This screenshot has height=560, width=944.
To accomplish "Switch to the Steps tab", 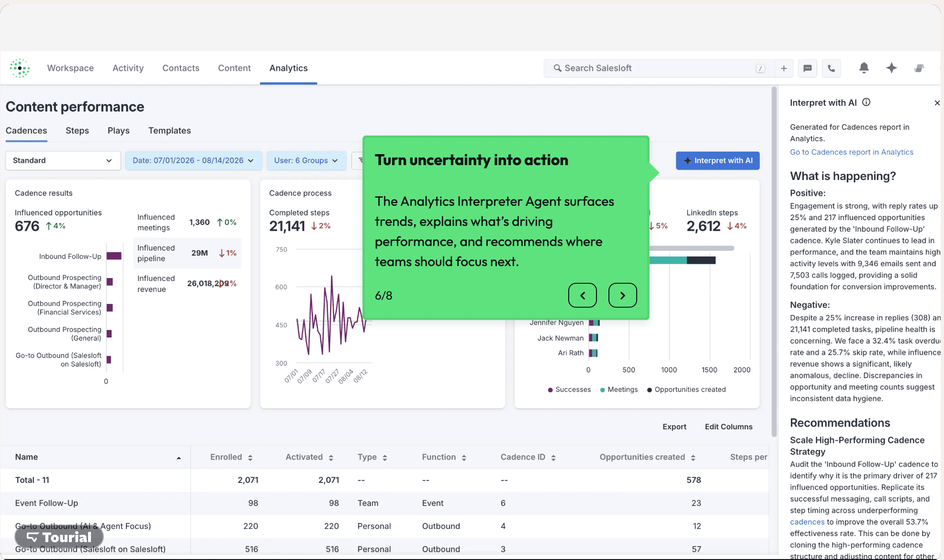I will pos(77,131).
